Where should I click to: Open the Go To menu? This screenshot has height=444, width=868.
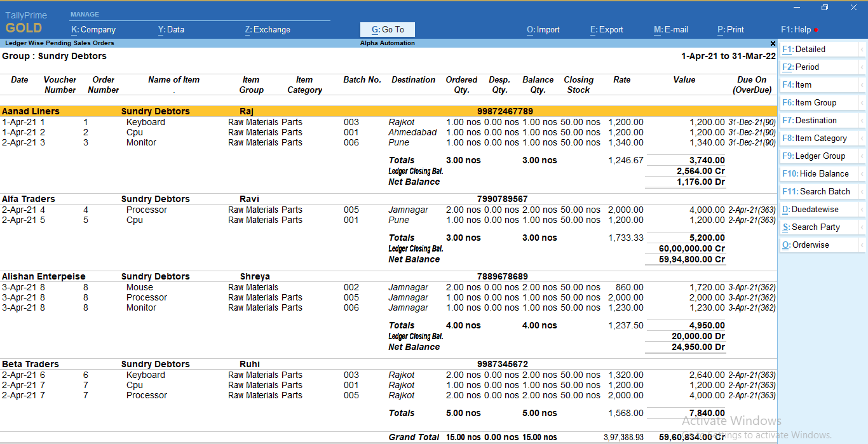pyautogui.click(x=387, y=29)
